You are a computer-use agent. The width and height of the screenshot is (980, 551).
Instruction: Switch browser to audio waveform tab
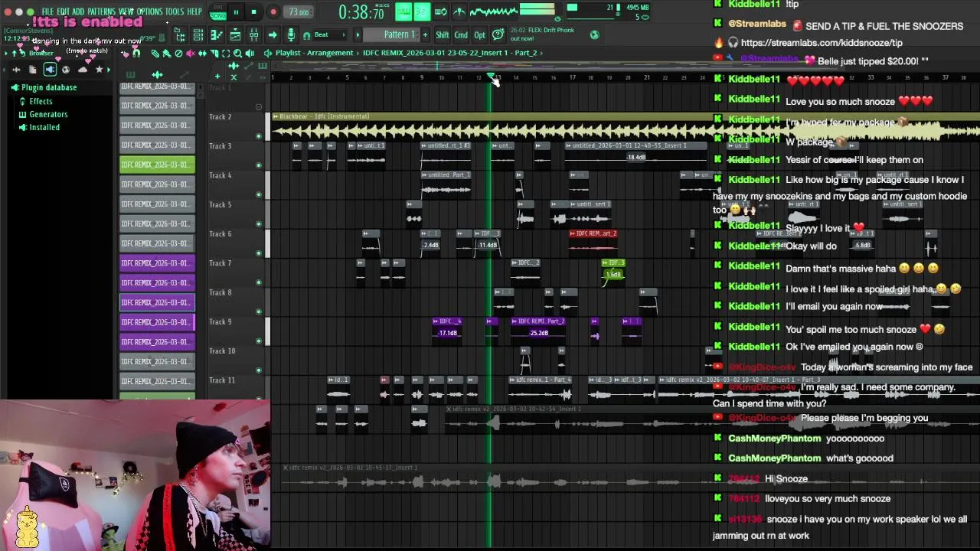click(x=17, y=70)
